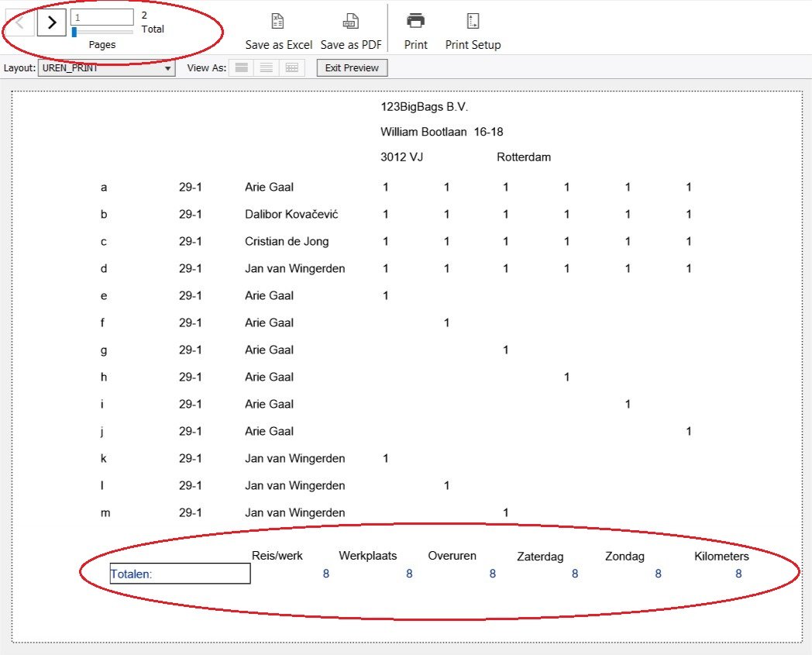Click the Cristian de Jong name
Viewport: 812px width, 655px height.
click(x=287, y=241)
